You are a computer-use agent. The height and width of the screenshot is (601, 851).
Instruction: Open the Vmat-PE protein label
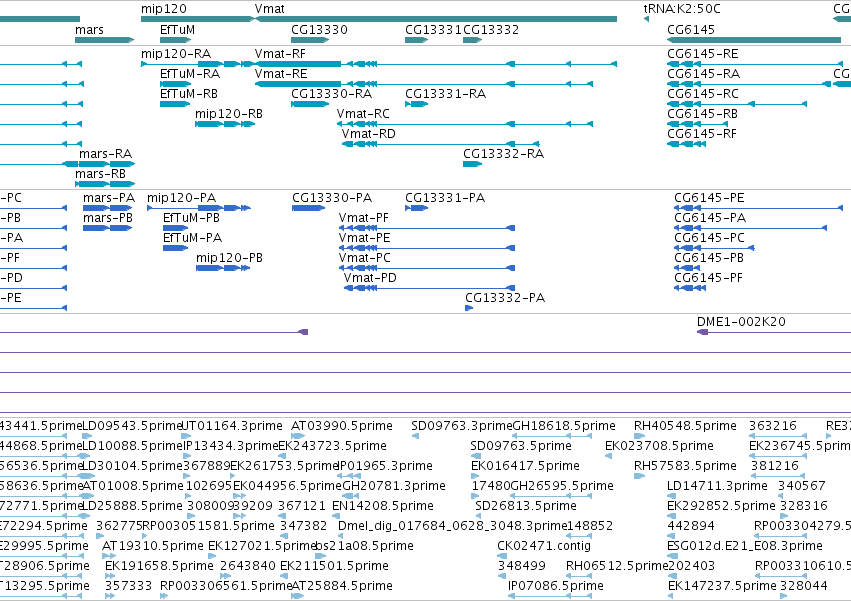pyautogui.click(x=365, y=238)
